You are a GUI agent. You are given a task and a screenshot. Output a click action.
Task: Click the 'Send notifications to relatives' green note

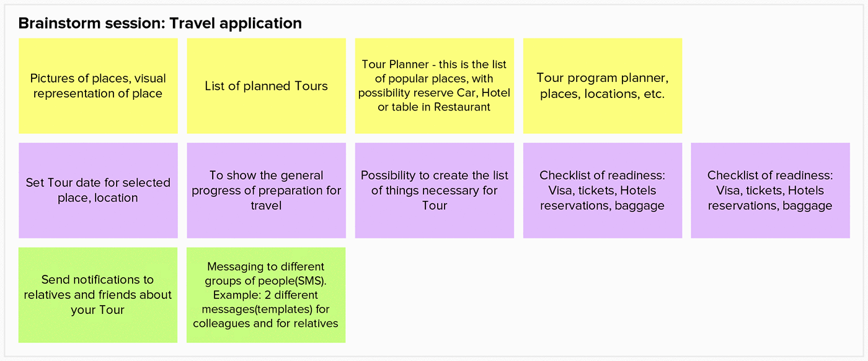(x=98, y=295)
